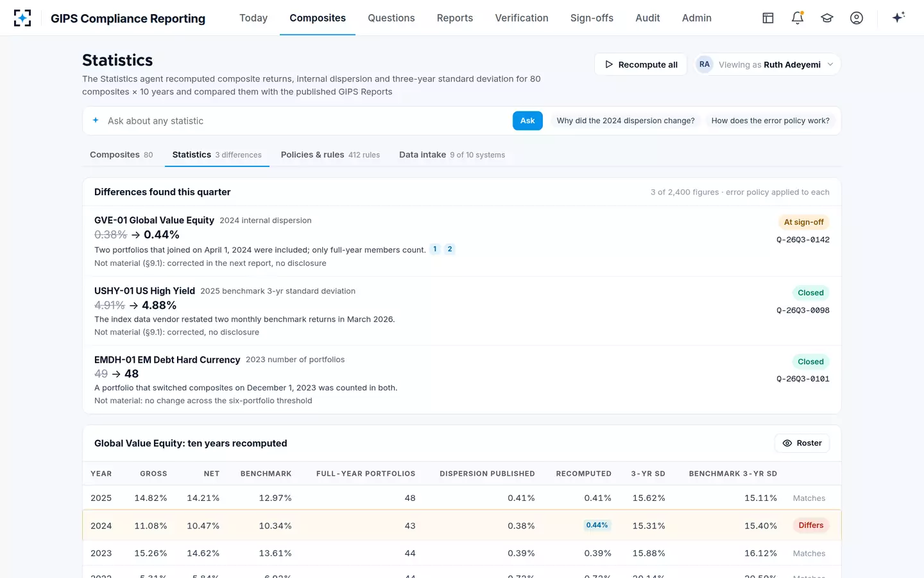The height and width of the screenshot is (578, 924).
Task: Open the Audit section
Action: 647,18
